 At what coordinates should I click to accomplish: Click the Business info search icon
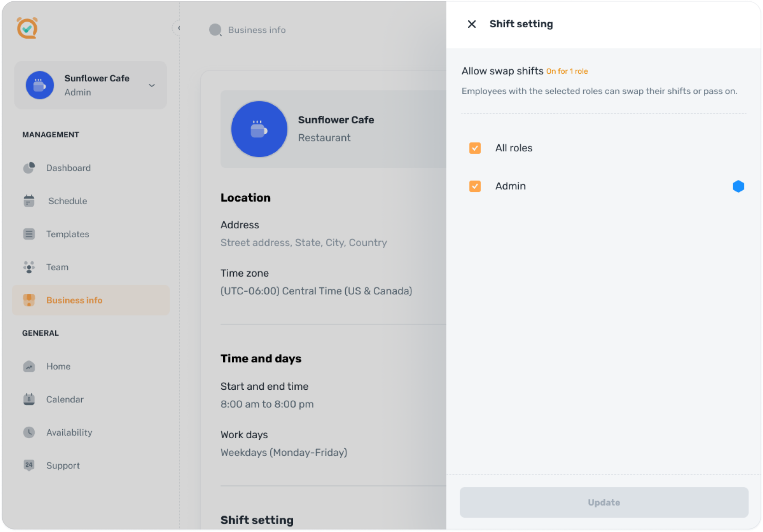215,30
